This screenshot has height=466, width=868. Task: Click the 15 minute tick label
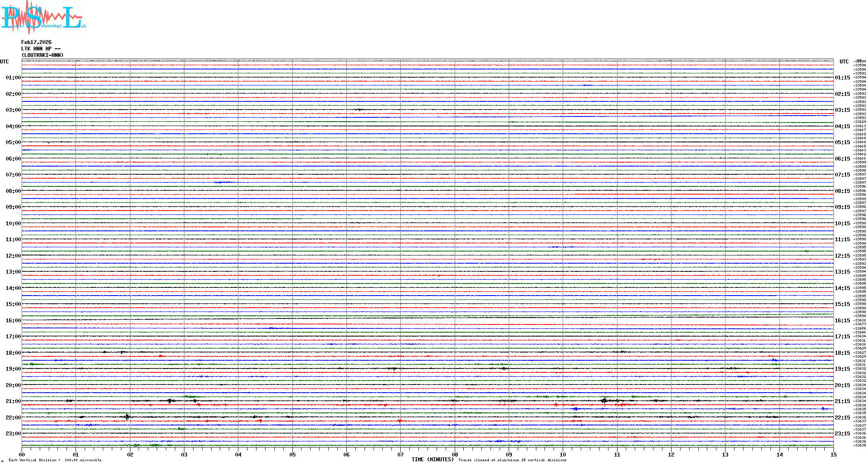point(833,454)
